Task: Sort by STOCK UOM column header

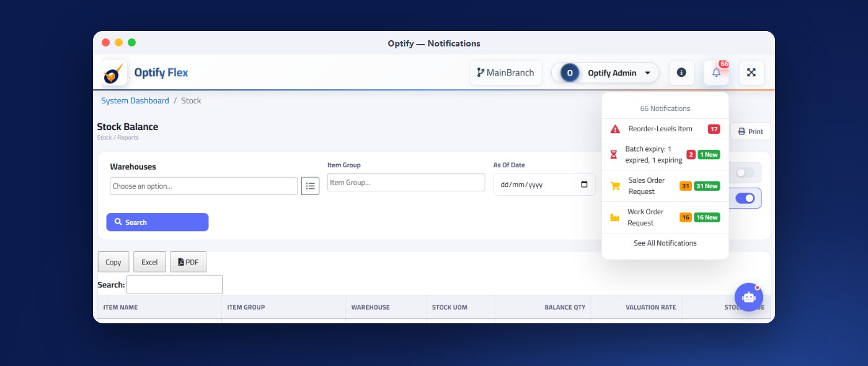Action: (x=461, y=308)
